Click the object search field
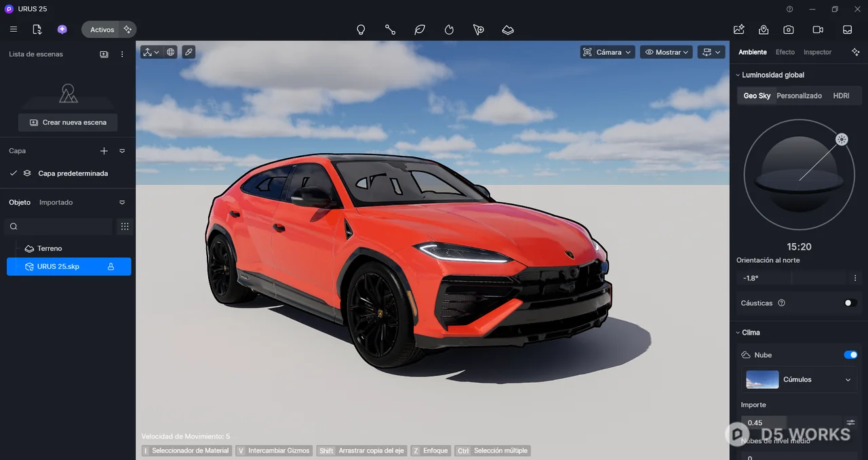 [x=58, y=226]
